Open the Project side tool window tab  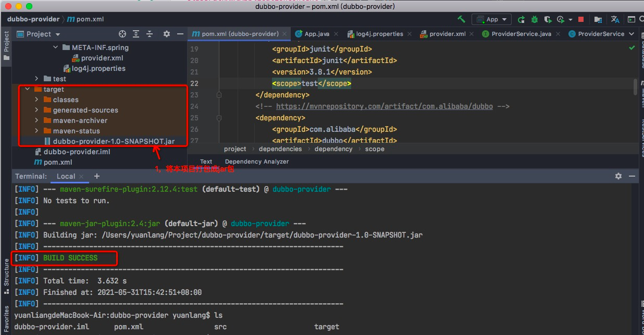point(6,46)
